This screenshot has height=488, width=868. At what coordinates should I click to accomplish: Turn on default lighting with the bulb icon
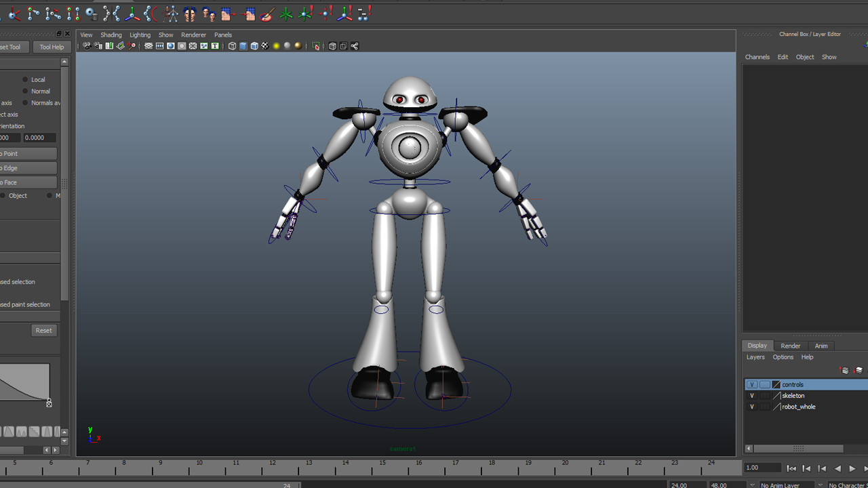[276, 46]
